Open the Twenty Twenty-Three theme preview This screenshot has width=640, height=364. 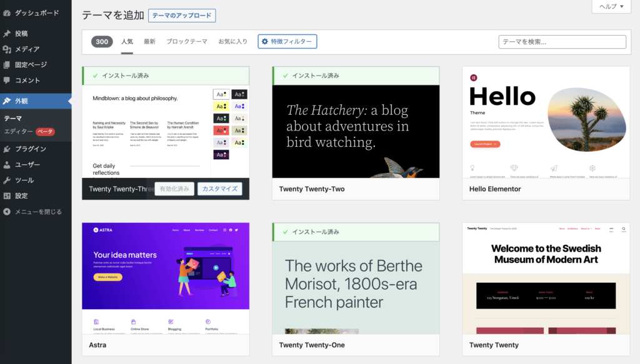tap(165, 131)
